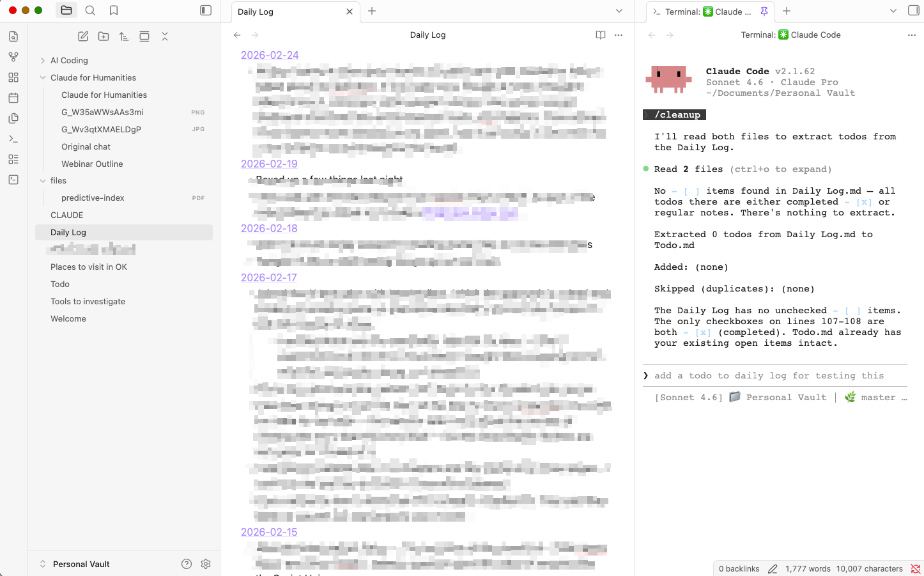Select Daily Log in the file tree
Viewport: 924px width, 576px height.
(x=124, y=233)
